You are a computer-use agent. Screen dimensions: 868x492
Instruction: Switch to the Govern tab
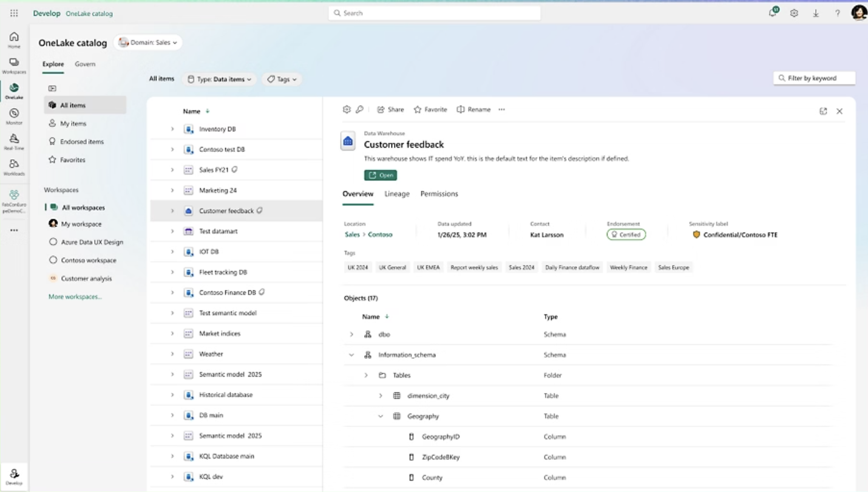click(85, 64)
